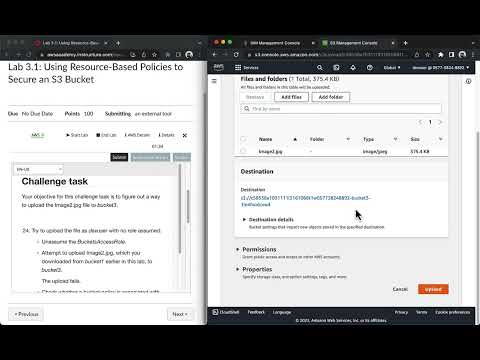Open new tab in the lab browser window
This screenshot has height=360, width=480.
118,43
